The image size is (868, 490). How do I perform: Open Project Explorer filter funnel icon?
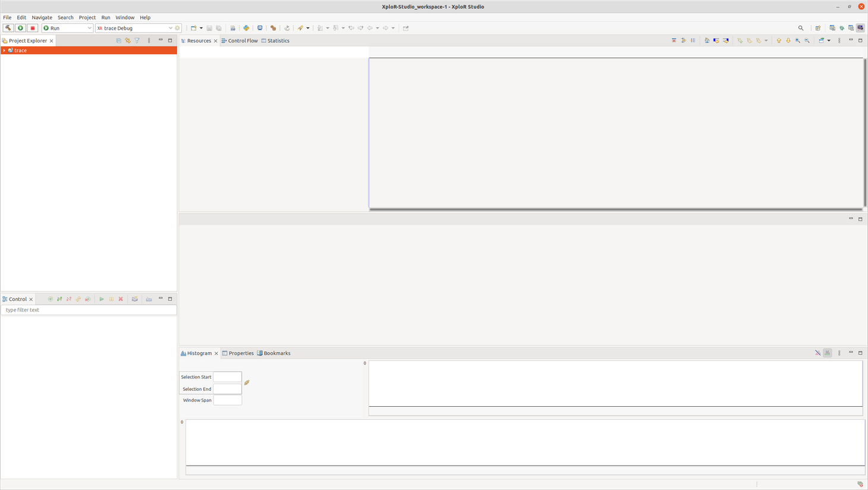(x=137, y=40)
